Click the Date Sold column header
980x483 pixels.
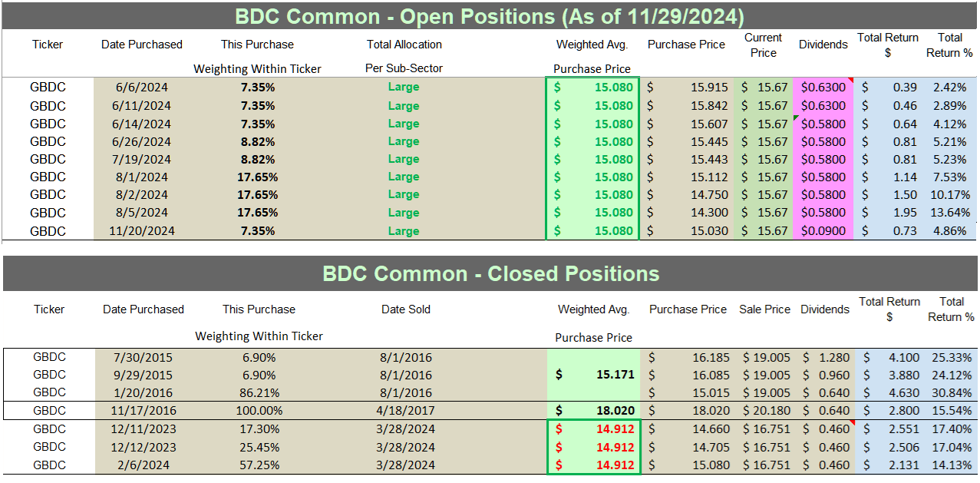[x=406, y=309]
